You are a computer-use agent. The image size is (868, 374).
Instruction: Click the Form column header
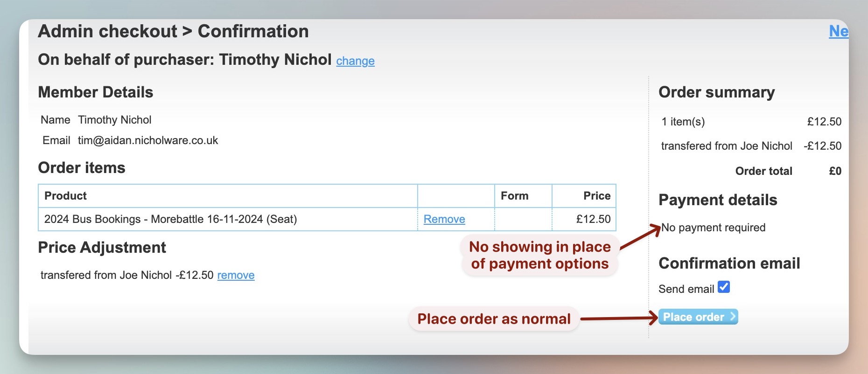coord(514,196)
